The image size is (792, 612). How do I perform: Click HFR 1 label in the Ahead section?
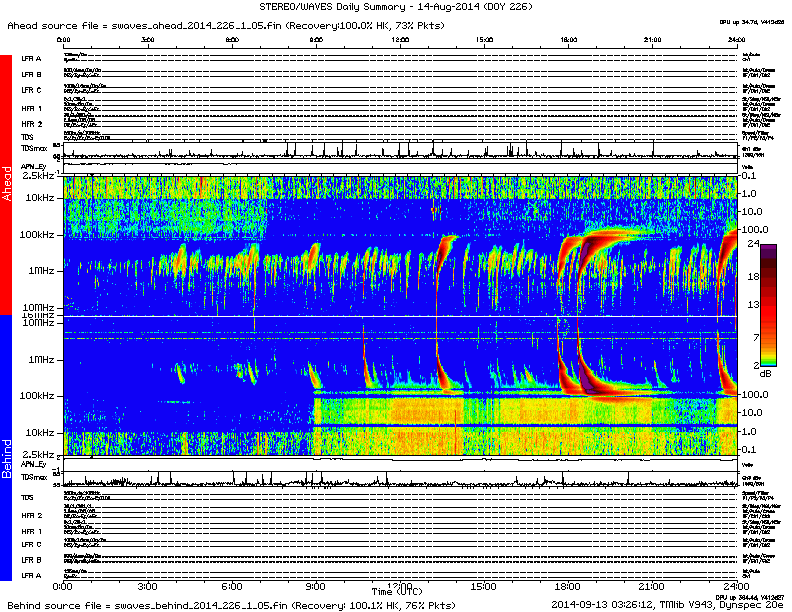(x=31, y=109)
